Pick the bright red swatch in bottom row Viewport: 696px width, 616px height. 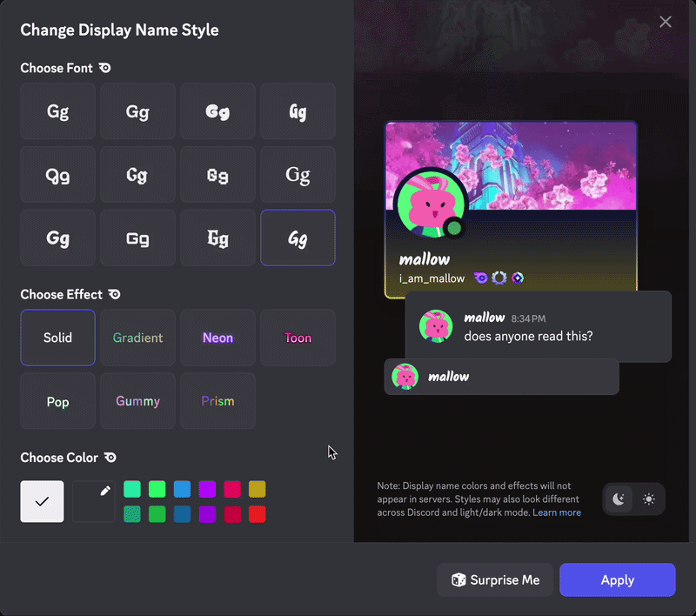click(x=257, y=514)
